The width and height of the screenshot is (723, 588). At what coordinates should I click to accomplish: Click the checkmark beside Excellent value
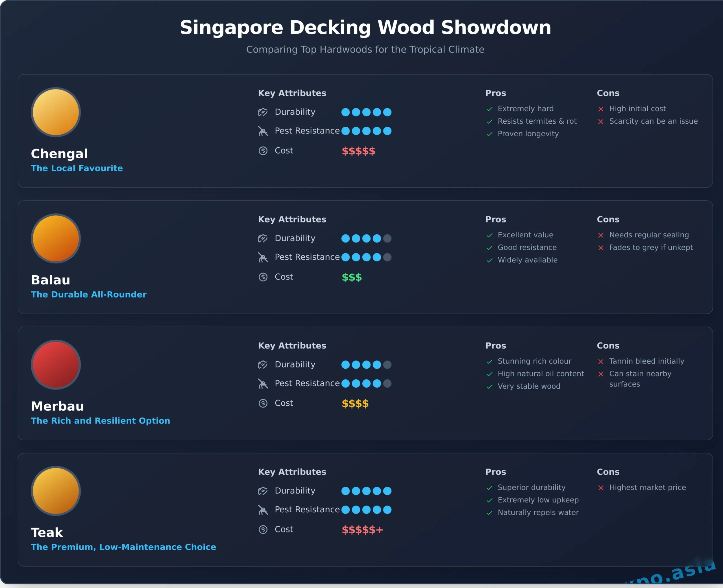tap(489, 235)
